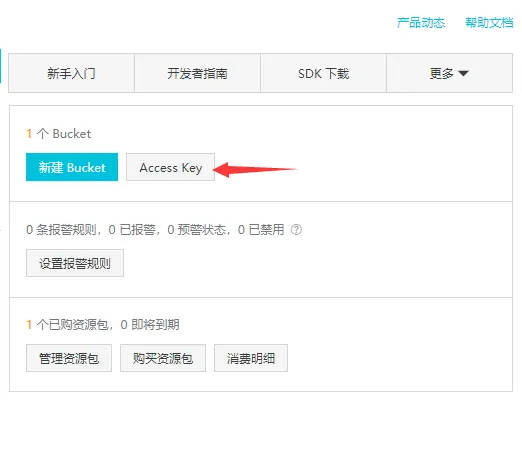The height and width of the screenshot is (463, 522).
Task: Open 管理资源包
Action: click(69, 358)
